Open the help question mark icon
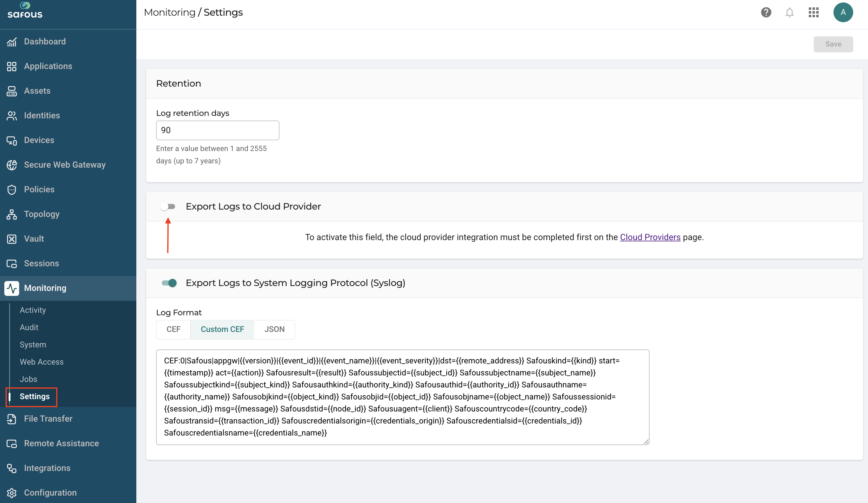 766,12
